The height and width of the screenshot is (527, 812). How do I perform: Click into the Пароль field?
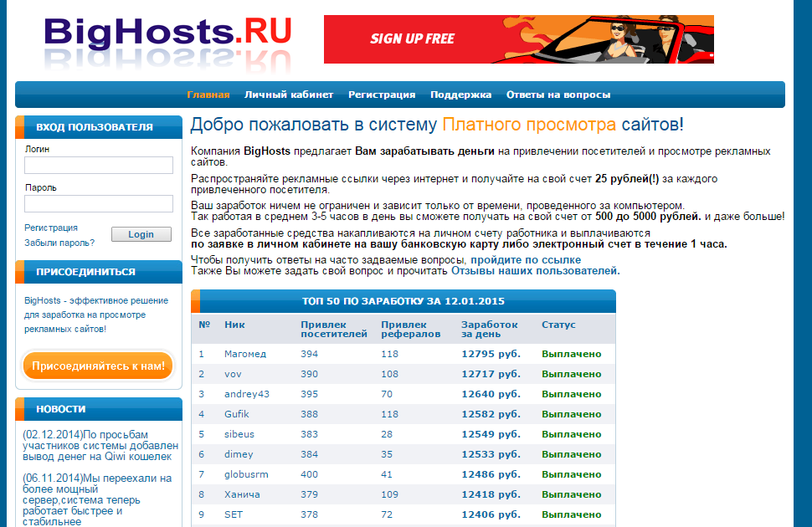(98, 204)
